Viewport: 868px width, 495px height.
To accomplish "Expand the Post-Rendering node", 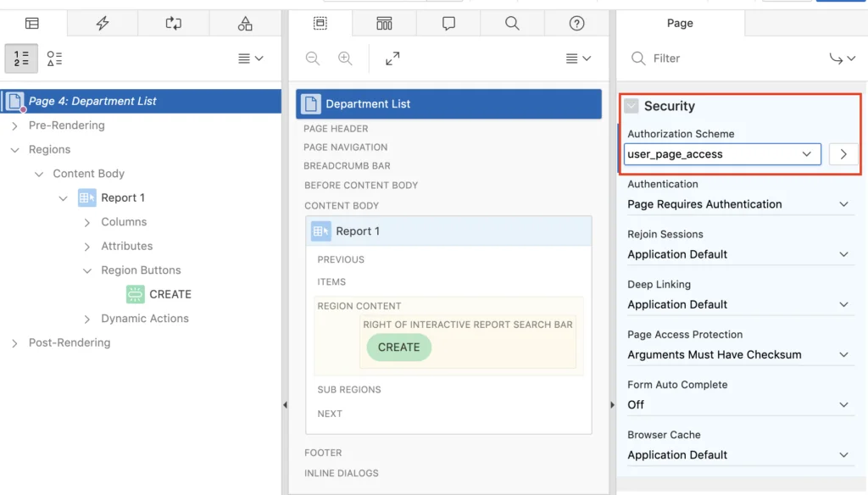I will 15,343.
